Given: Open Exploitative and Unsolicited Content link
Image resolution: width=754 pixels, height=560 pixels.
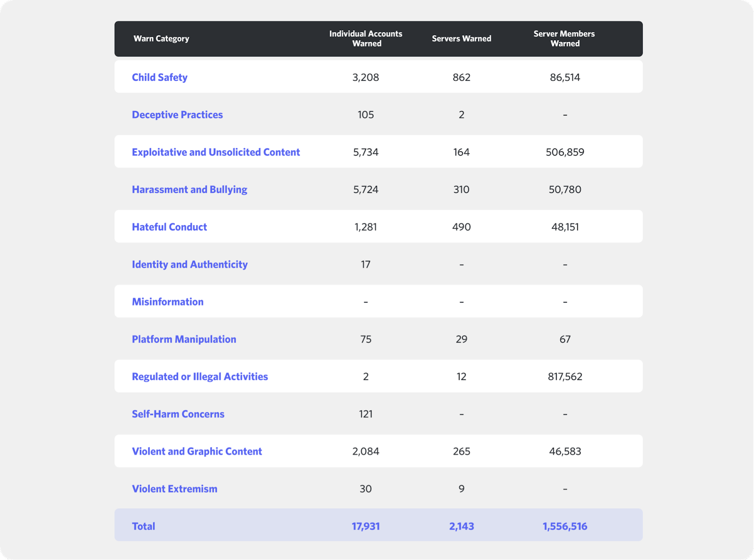Looking at the screenshot, I should (x=216, y=152).
